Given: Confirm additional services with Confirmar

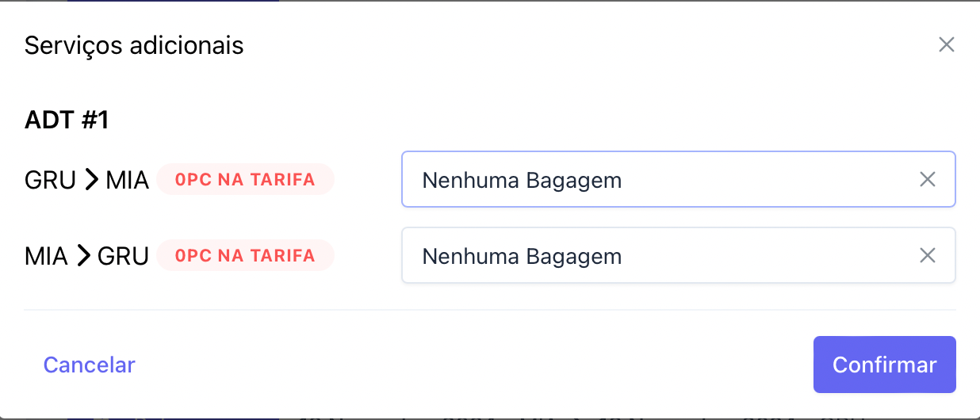Looking at the screenshot, I should pyautogui.click(x=884, y=365).
